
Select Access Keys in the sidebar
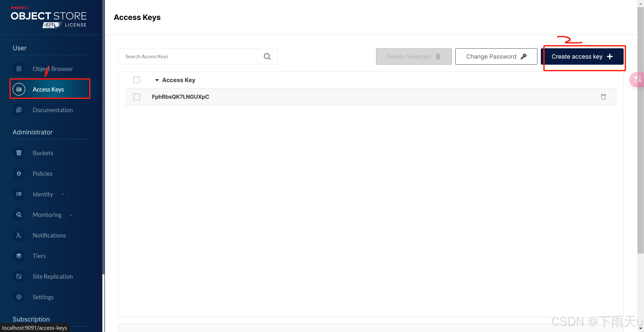[48, 89]
